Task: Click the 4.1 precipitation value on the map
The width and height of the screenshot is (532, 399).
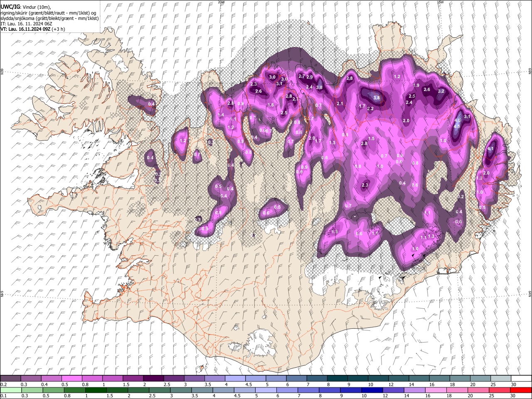Action: coord(490,149)
